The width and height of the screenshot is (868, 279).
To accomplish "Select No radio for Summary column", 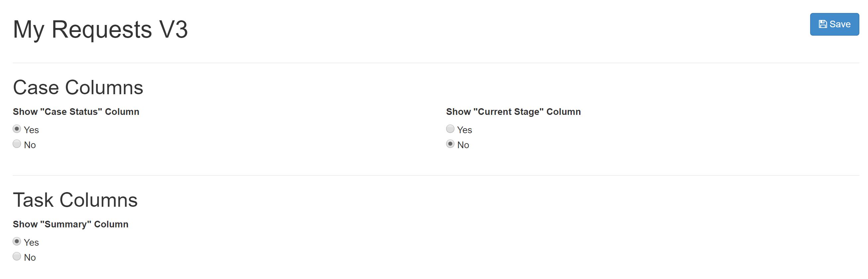I will 17,256.
